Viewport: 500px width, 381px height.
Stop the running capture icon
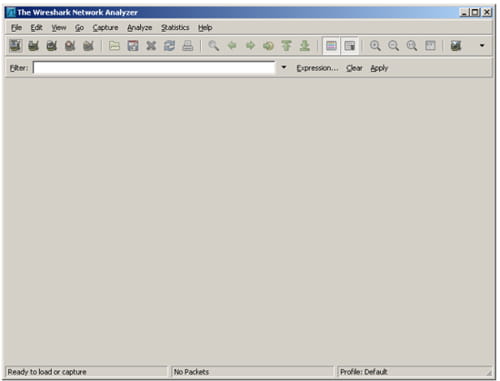[70, 46]
